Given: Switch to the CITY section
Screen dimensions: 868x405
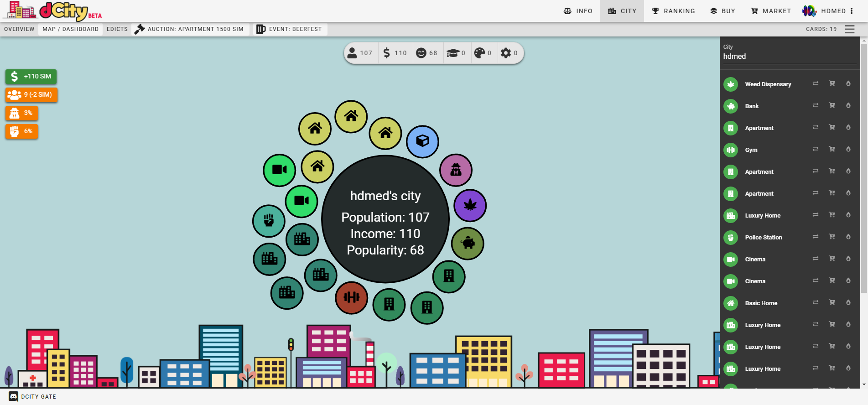Looking at the screenshot, I should (622, 11).
